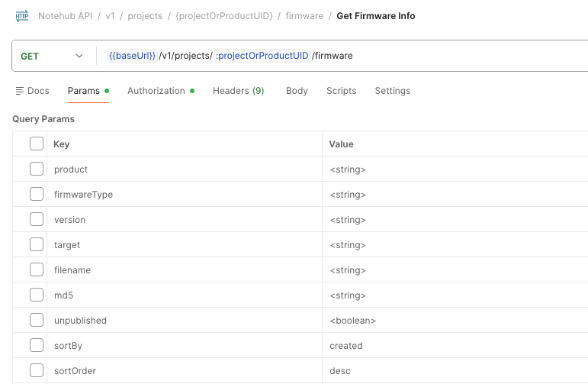Click the target key cell

point(185,245)
